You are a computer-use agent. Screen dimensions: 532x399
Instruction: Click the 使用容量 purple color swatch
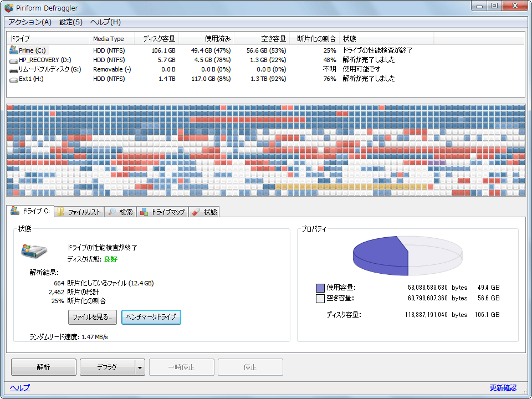320,288
